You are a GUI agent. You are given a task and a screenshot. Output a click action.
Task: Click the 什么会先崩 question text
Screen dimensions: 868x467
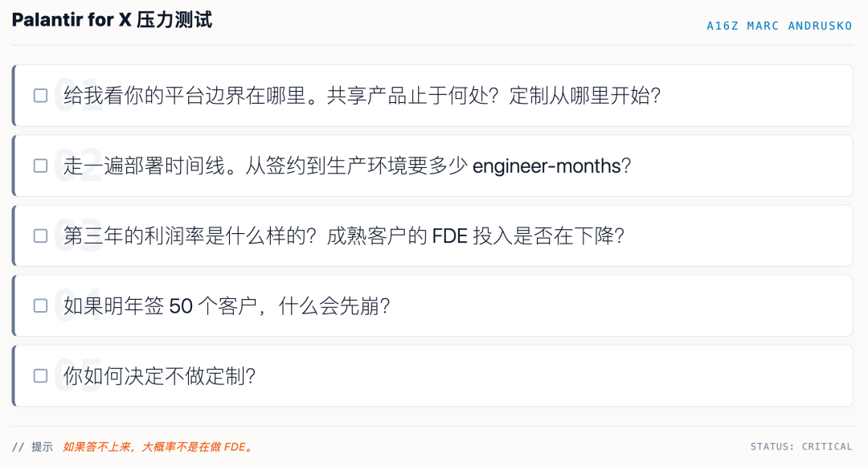227,306
